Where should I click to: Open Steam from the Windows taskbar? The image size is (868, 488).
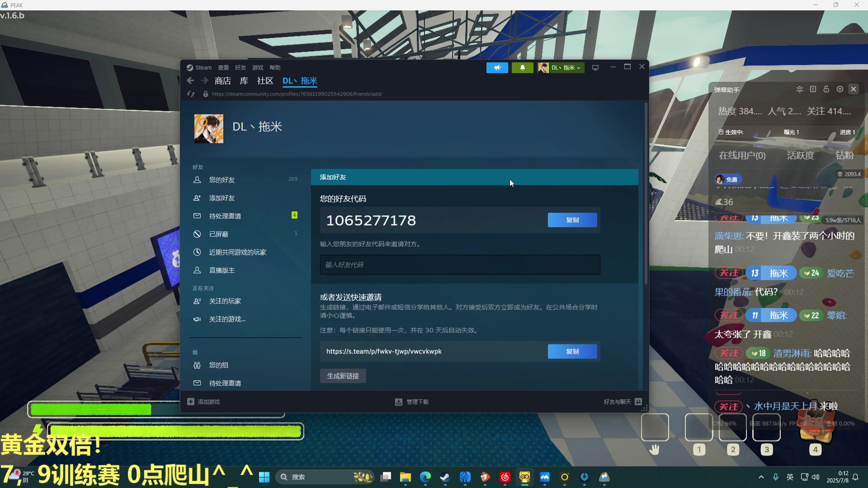click(445, 477)
